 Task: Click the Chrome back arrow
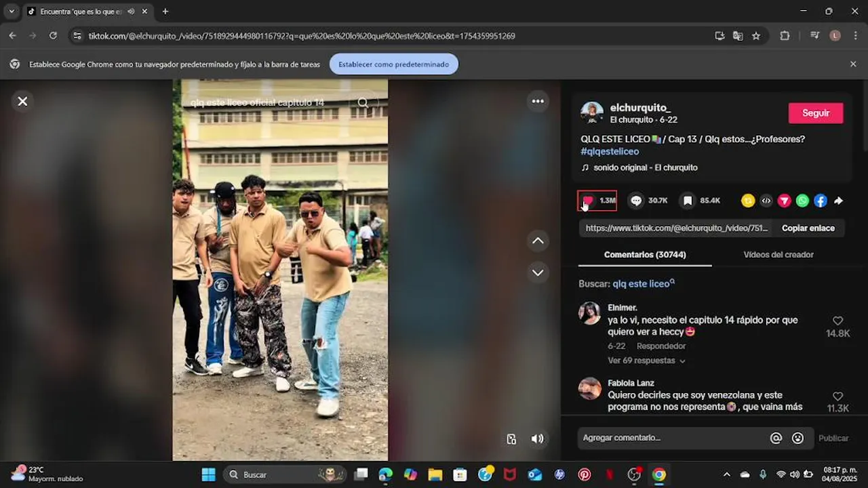click(x=12, y=36)
